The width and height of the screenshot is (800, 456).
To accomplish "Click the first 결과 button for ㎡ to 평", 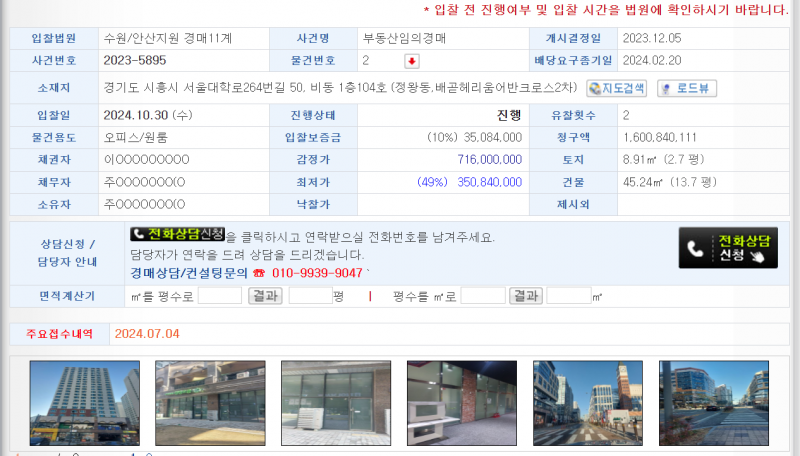I will tap(265, 296).
